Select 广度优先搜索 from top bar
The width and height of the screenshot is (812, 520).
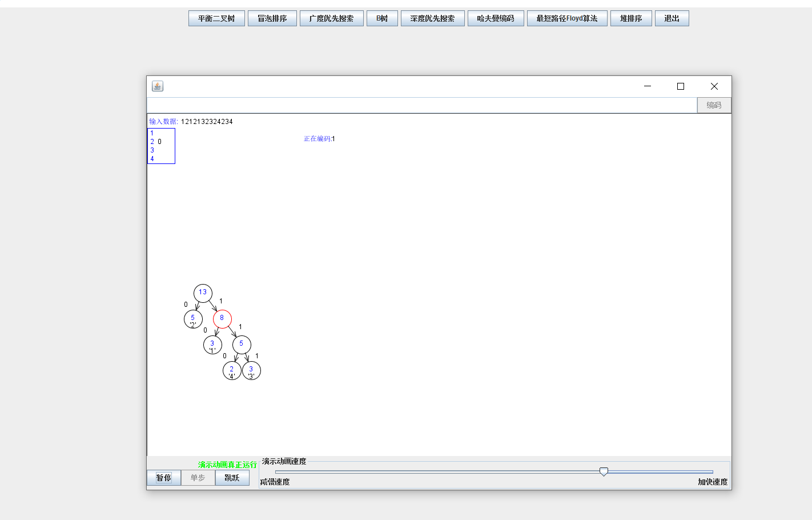(331, 19)
